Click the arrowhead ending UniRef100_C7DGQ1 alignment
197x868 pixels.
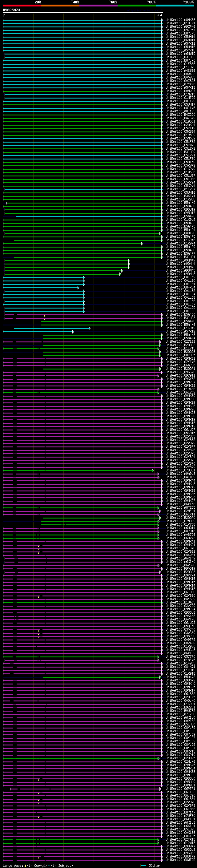click(153, 470)
